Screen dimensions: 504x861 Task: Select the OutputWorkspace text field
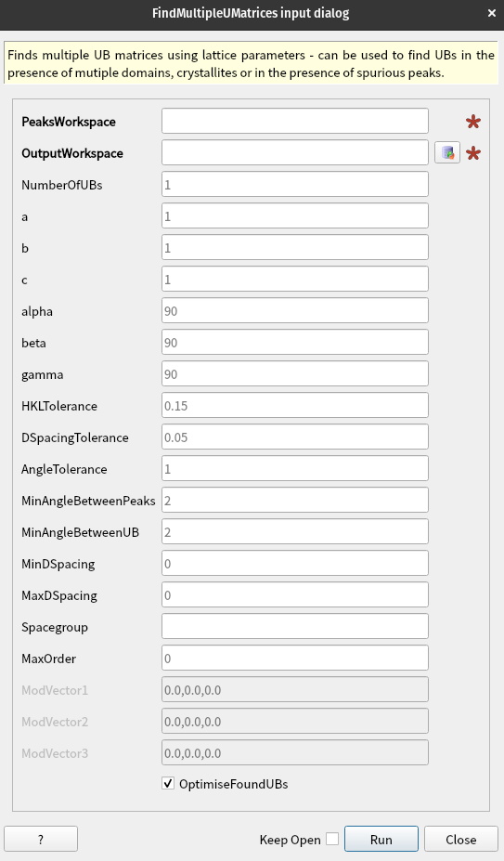[x=295, y=152]
